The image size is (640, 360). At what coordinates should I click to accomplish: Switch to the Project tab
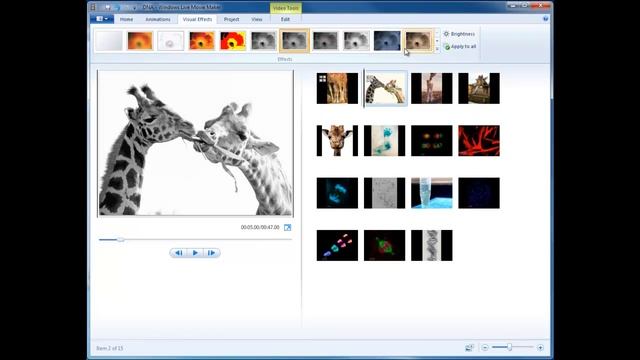[x=231, y=19]
